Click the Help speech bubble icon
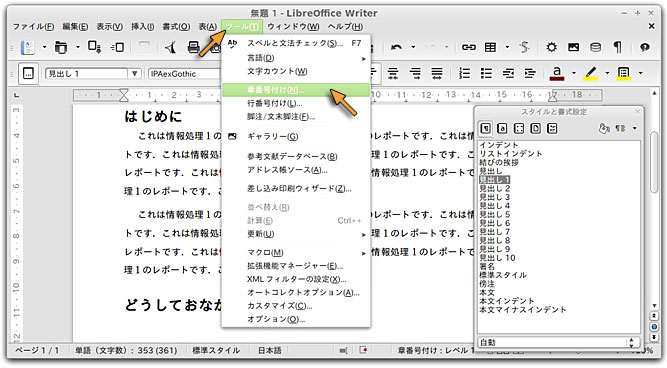 [x=645, y=47]
